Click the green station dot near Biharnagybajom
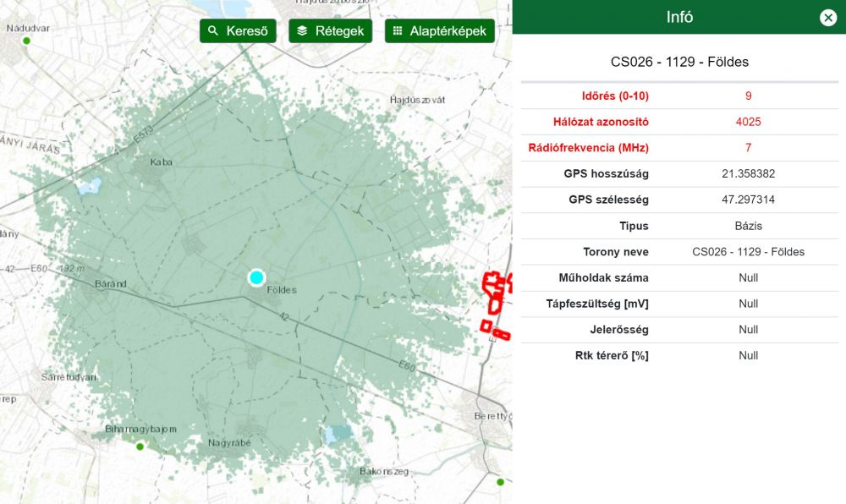 (x=140, y=446)
